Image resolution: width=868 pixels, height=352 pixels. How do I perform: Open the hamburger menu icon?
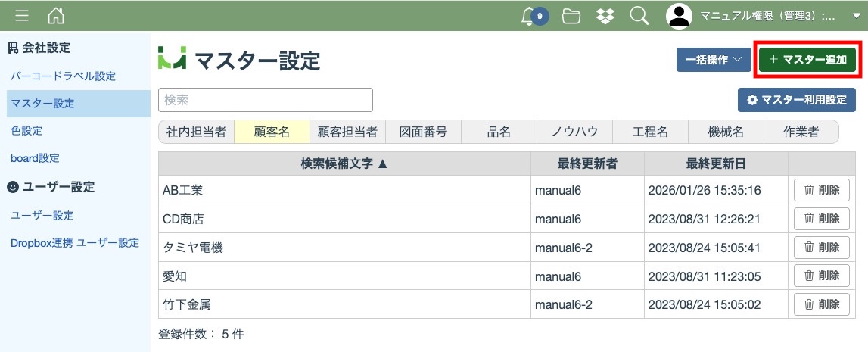point(22,16)
